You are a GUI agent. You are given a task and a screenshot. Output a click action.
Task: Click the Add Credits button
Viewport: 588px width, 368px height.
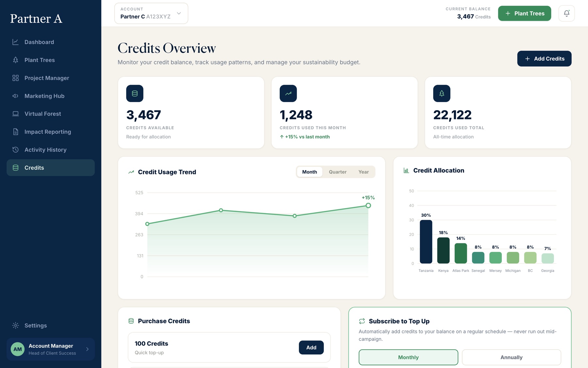tap(544, 59)
